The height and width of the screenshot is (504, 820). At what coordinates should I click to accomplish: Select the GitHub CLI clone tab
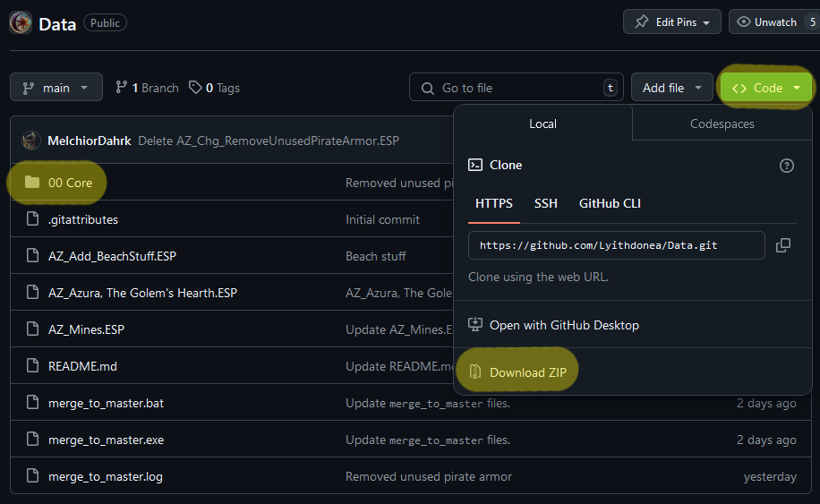610,203
